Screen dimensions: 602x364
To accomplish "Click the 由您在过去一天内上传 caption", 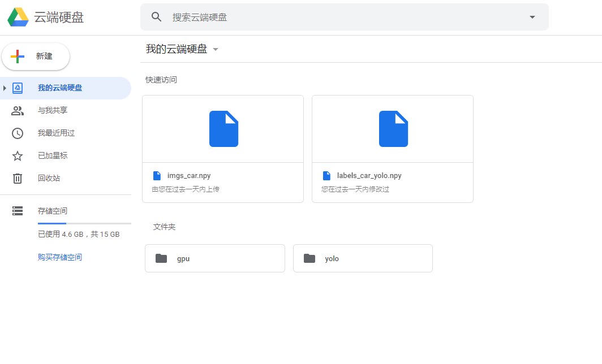I will pyautogui.click(x=186, y=189).
